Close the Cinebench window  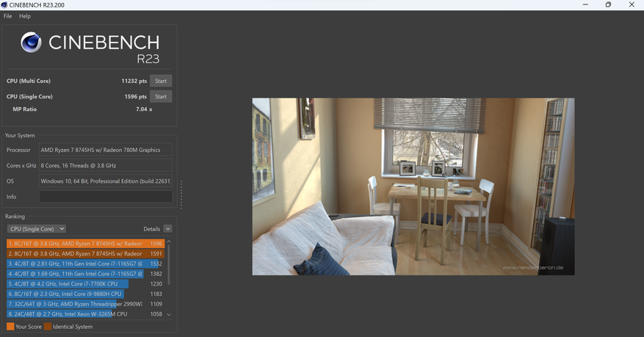[x=632, y=4]
